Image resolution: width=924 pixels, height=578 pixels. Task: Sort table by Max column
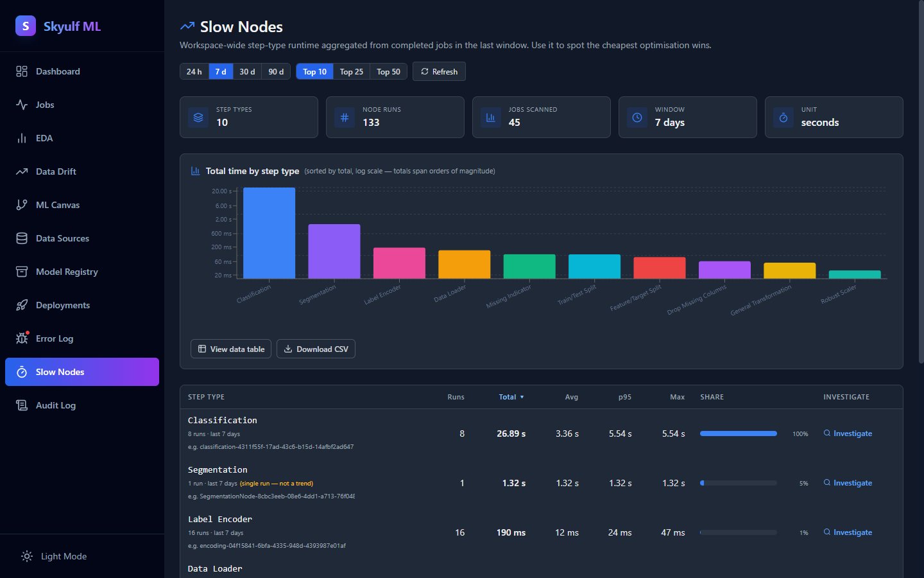[x=678, y=397]
